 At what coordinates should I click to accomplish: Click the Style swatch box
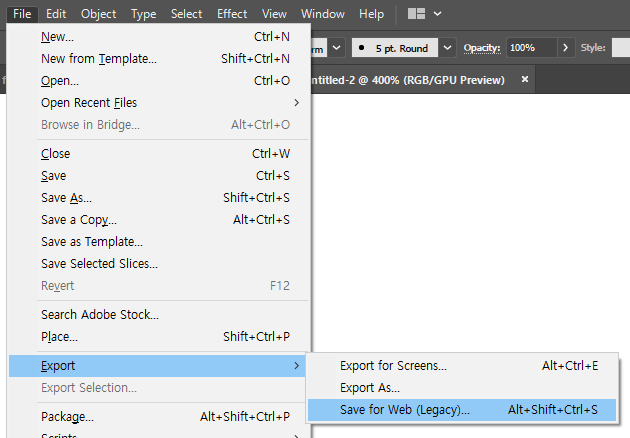(620, 47)
